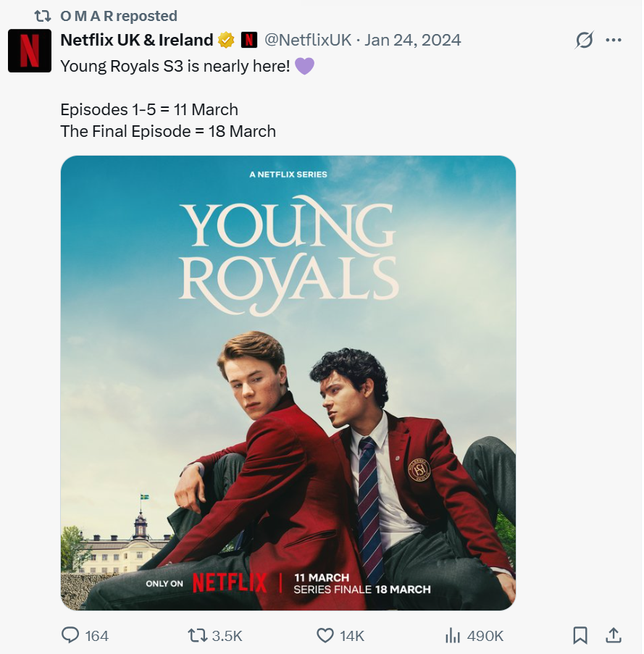Click the repost arrows beside 'O M A R reposted'
This screenshot has height=654, width=644.
(x=43, y=15)
